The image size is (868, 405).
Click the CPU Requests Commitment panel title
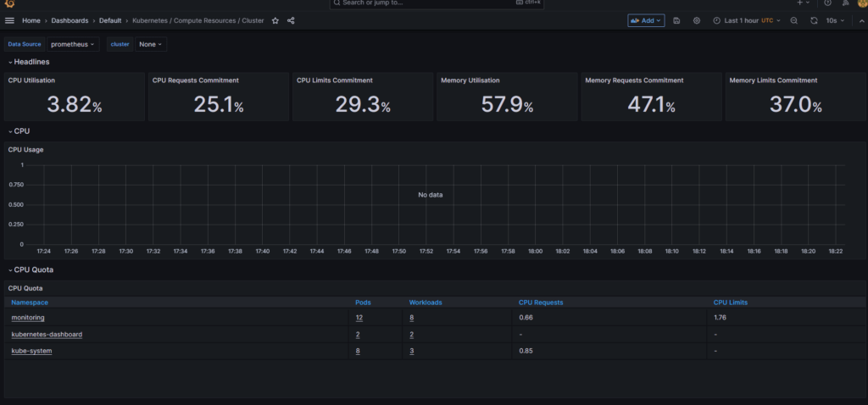click(196, 80)
